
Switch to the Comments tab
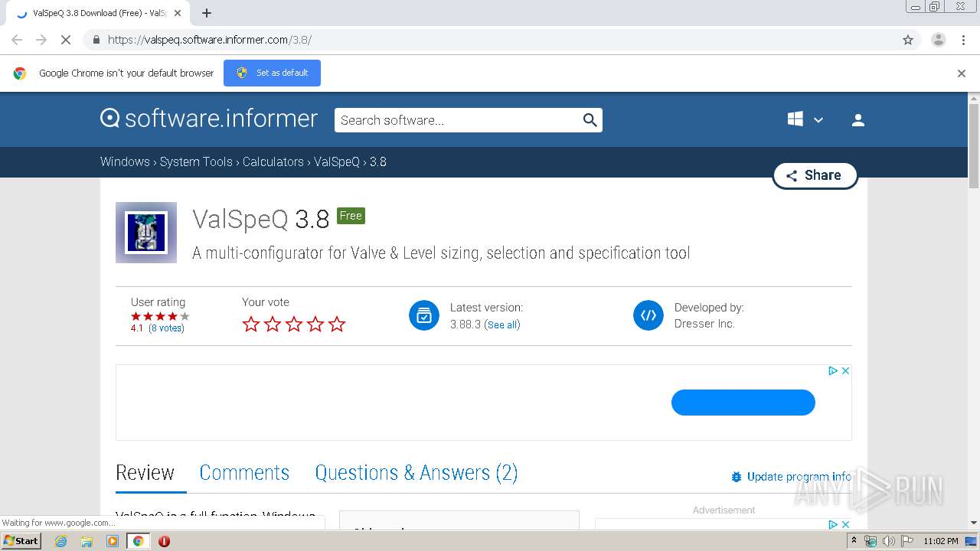(244, 473)
